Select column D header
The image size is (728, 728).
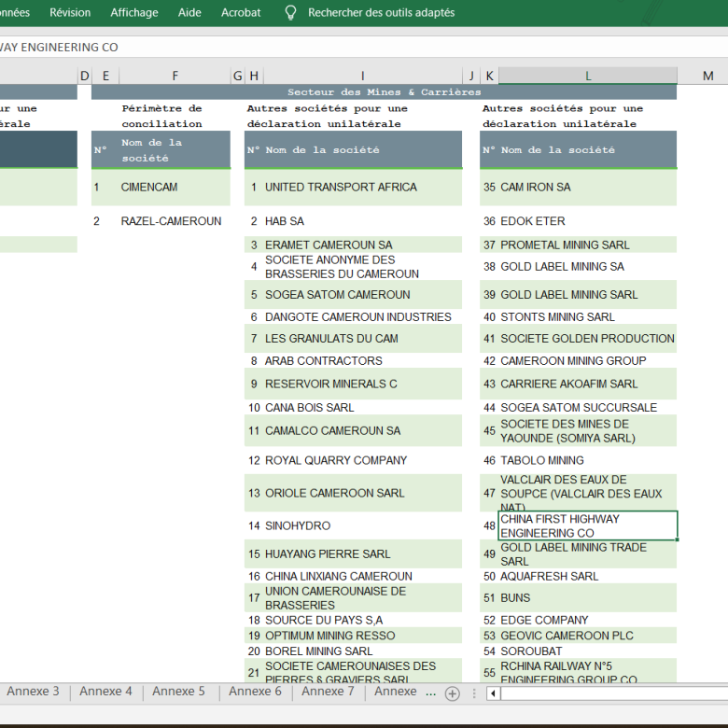[85, 76]
